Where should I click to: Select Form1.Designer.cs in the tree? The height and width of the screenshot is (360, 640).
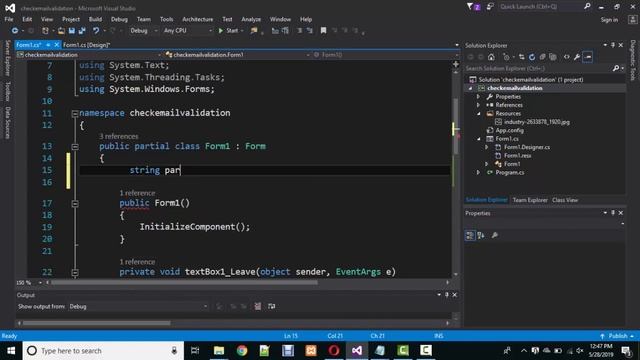point(527,147)
